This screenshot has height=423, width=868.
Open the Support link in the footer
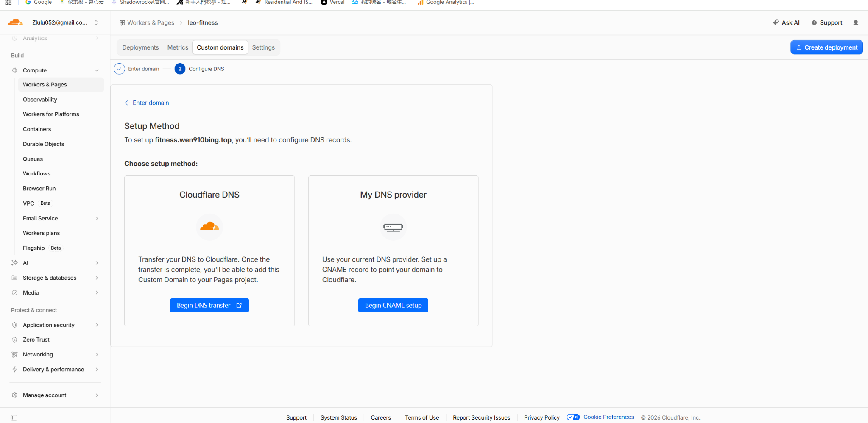click(296, 417)
